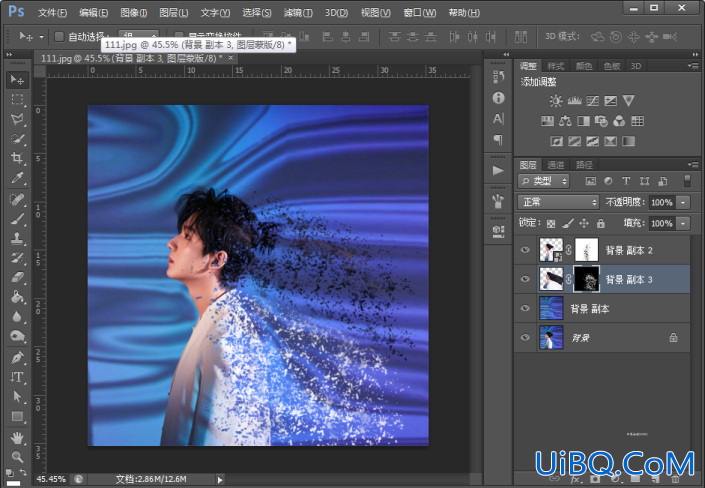
Task: Select the Paint Bucket tool
Action: 17,297
